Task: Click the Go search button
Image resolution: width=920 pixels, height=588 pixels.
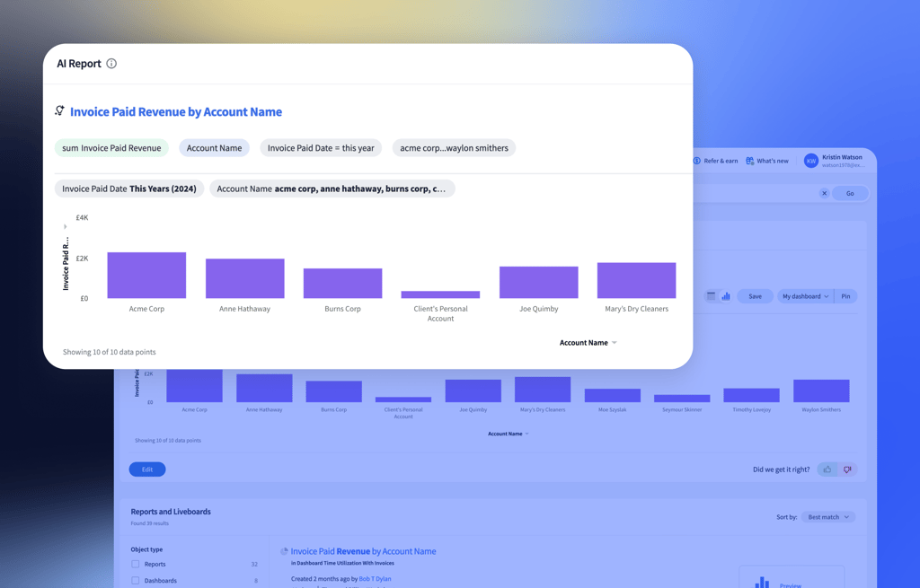Action: click(x=850, y=193)
